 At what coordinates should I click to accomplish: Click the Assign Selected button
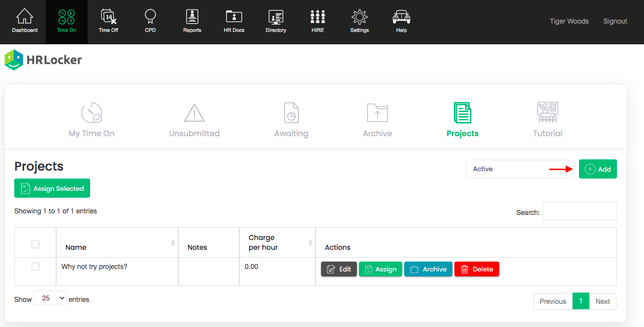pos(52,188)
